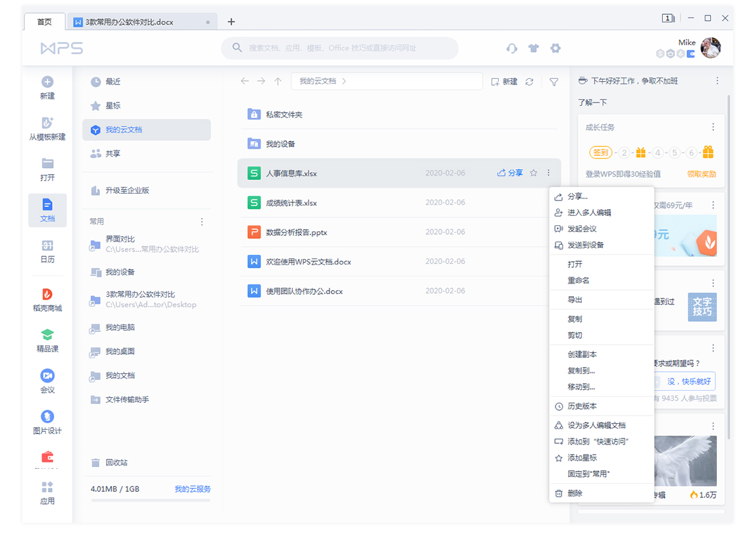The image size is (756, 533).
Task: Open the 应用 apps grid icon
Action: coord(47,486)
